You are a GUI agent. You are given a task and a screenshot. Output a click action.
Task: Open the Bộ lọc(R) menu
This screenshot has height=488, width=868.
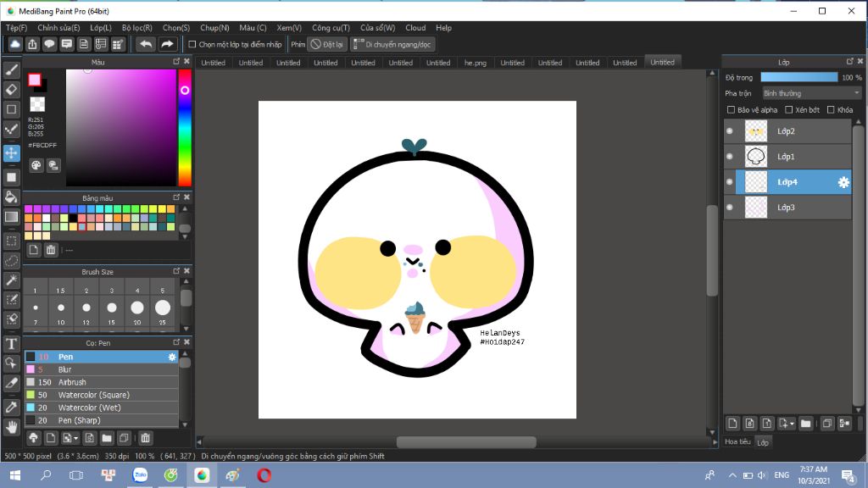136,28
